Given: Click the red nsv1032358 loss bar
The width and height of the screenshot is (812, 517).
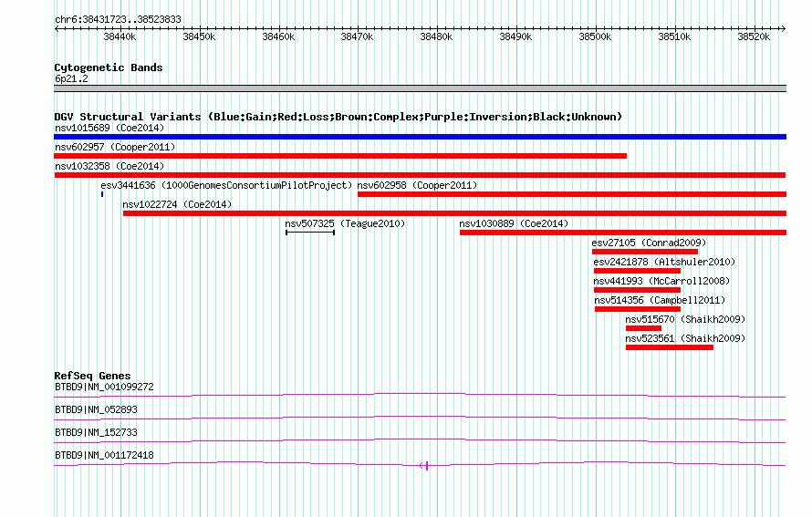Looking at the screenshot, I should point(420,175).
